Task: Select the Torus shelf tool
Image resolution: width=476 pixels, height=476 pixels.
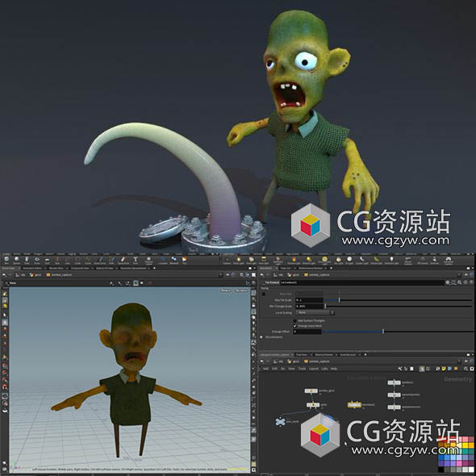Action: click(x=37, y=261)
